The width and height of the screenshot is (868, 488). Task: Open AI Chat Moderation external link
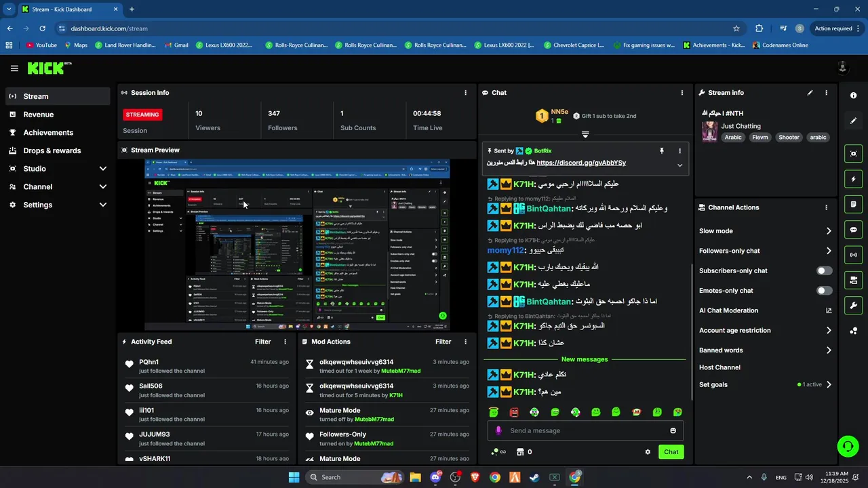(x=829, y=310)
